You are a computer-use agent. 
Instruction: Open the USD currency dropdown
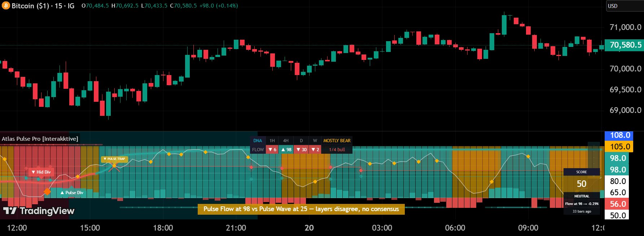click(624, 6)
